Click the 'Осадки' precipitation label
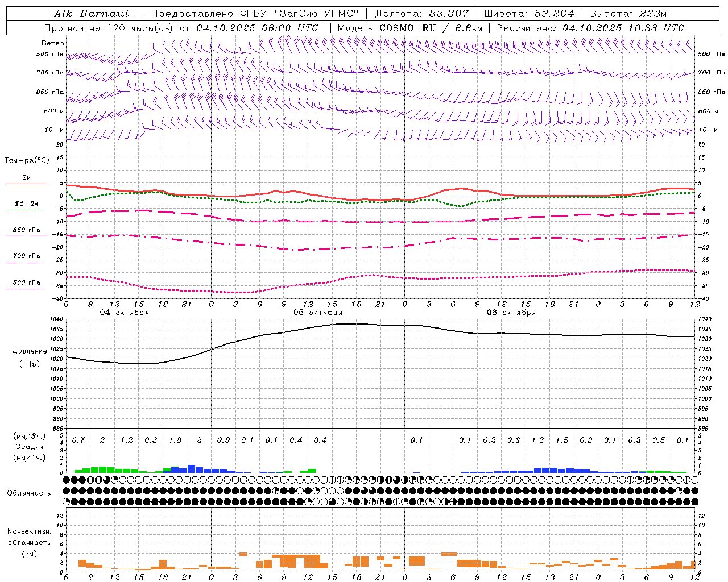The image size is (728, 582). tap(30, 447)
